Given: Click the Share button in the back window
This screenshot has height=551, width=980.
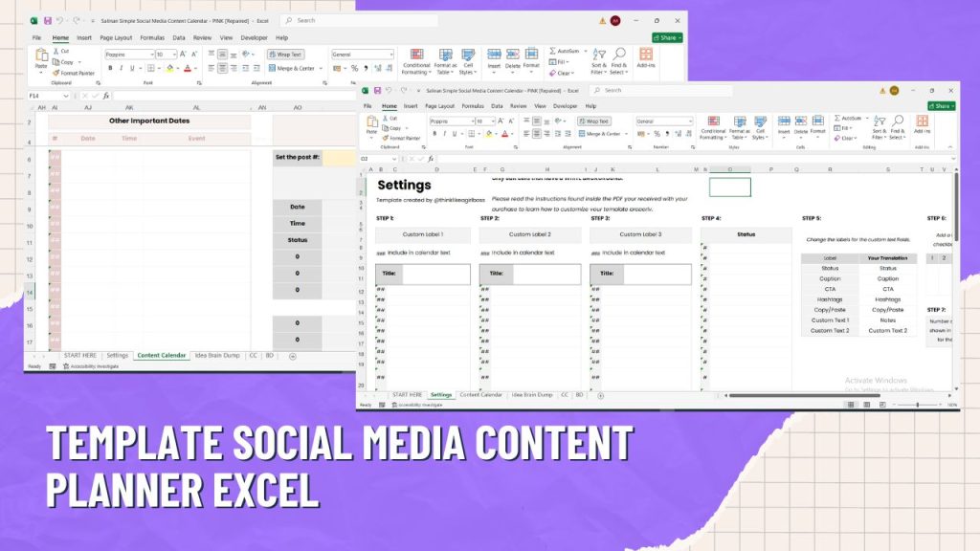Looking at the screenshot, I should tap(667, 37).
